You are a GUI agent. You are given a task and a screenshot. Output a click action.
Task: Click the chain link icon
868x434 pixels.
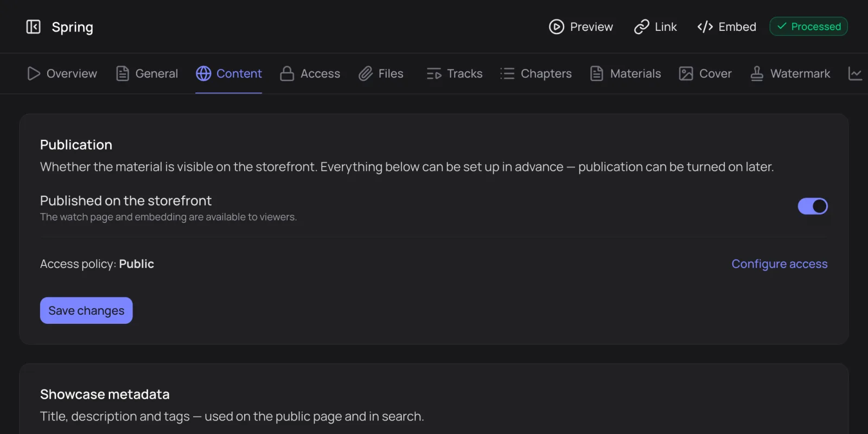(x=642, y=27)
